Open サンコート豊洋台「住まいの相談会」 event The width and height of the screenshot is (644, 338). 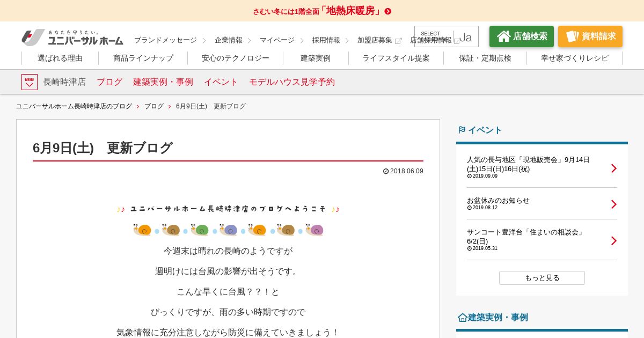pyautogui.click(x=526, y=237)
